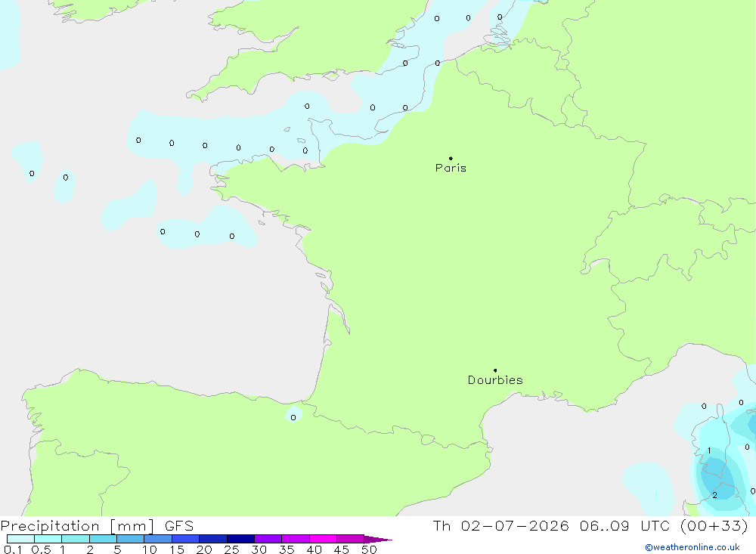Screen dimensions: 756x554
Task: Click the GFS model label
Action: pyautogui.click(x=179, y=526)
